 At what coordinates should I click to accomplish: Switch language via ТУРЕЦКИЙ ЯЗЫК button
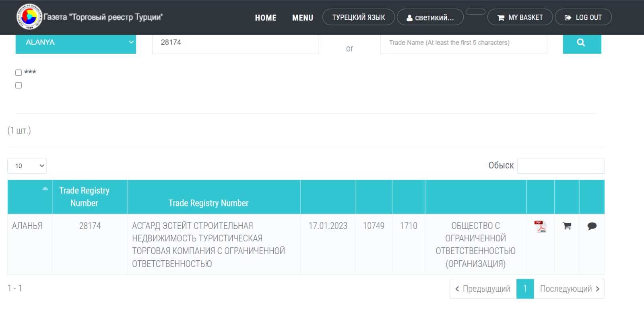(358, 17)
